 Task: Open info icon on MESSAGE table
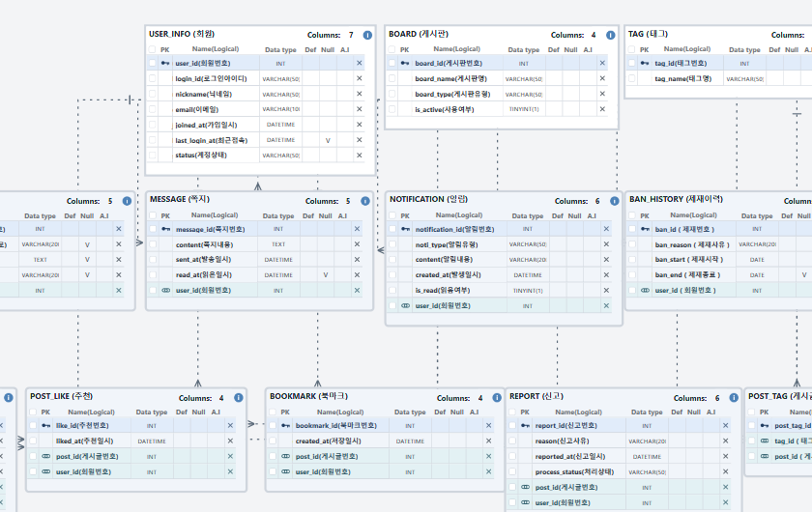point(365,201)
